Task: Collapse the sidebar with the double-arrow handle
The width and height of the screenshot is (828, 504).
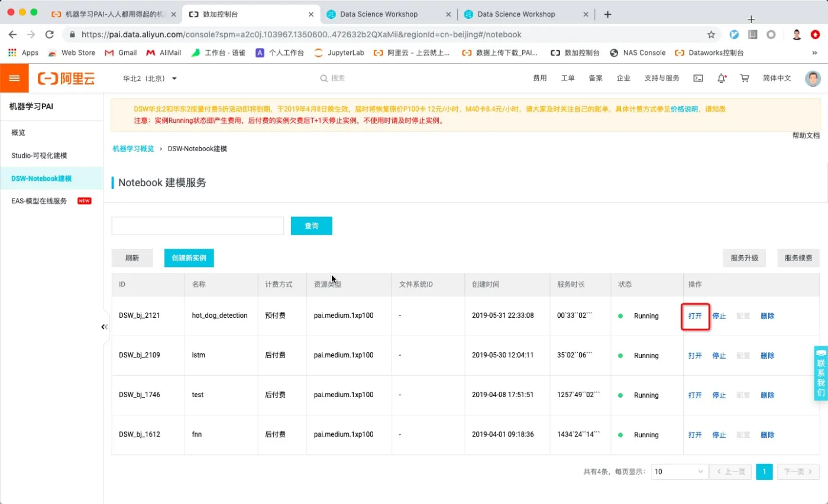Action: coord(105,327)
